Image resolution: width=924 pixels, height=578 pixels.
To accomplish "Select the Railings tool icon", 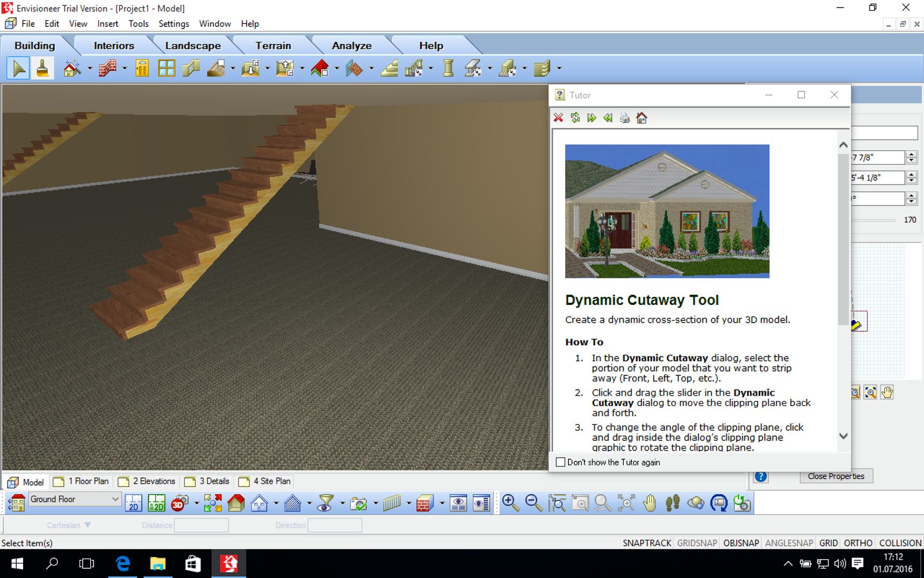I will point(414,68).
